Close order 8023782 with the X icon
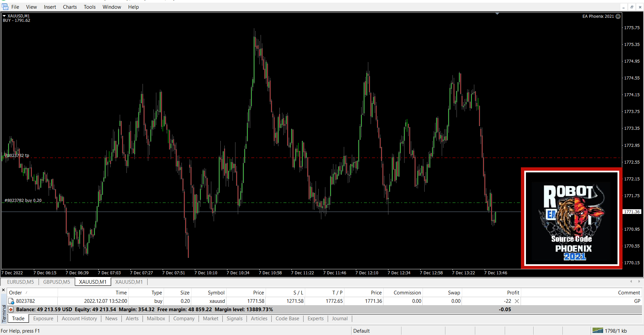644x335 pixels. 517,301
